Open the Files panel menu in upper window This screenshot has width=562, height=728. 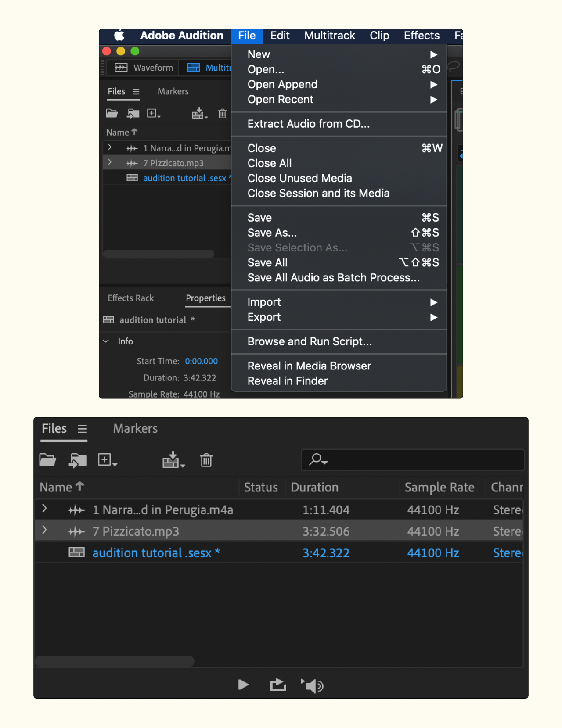(x=136, y=92)
